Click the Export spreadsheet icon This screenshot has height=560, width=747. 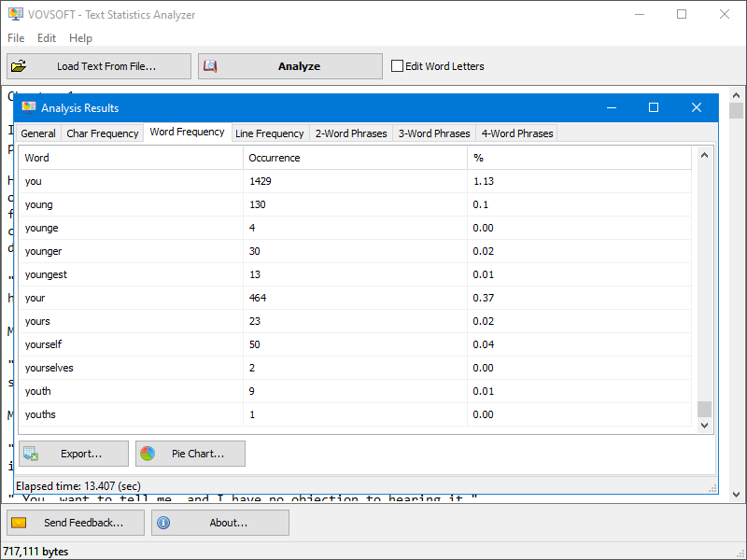(31, 454)
